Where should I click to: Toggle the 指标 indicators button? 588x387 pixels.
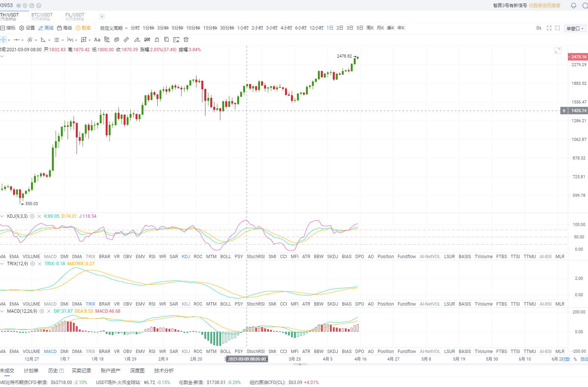[8, 28]
